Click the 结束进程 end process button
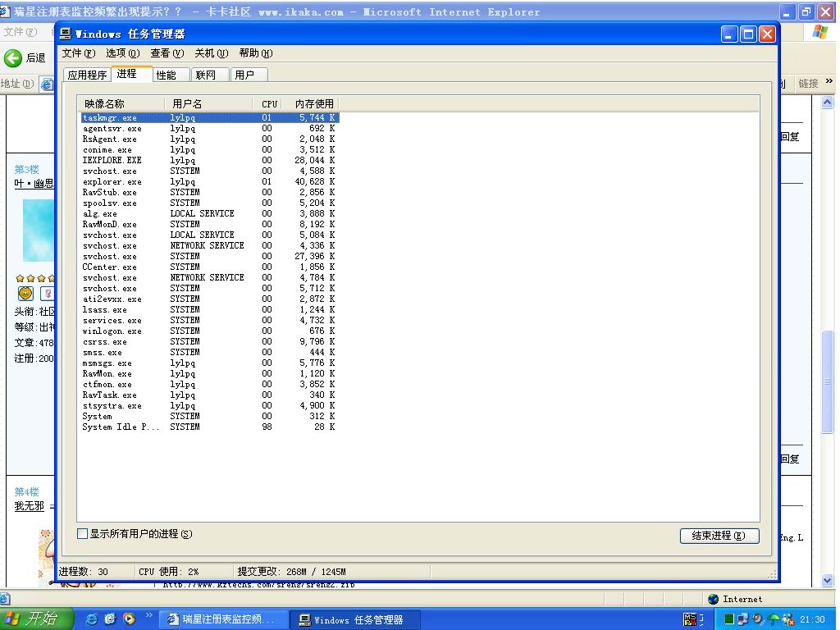840x630 pixels. [x=719, y=535]
